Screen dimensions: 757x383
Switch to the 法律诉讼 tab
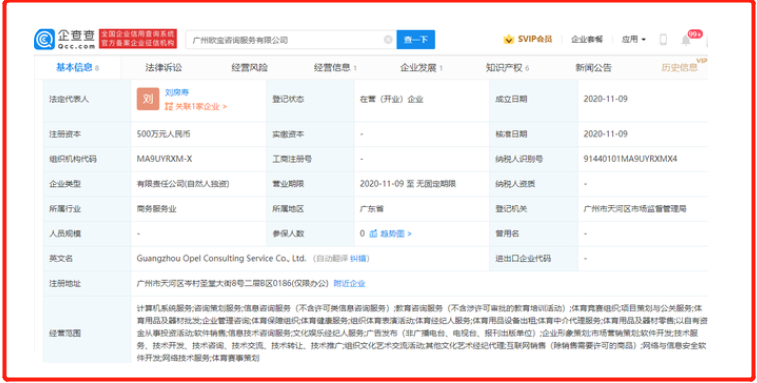click(164, 68)
